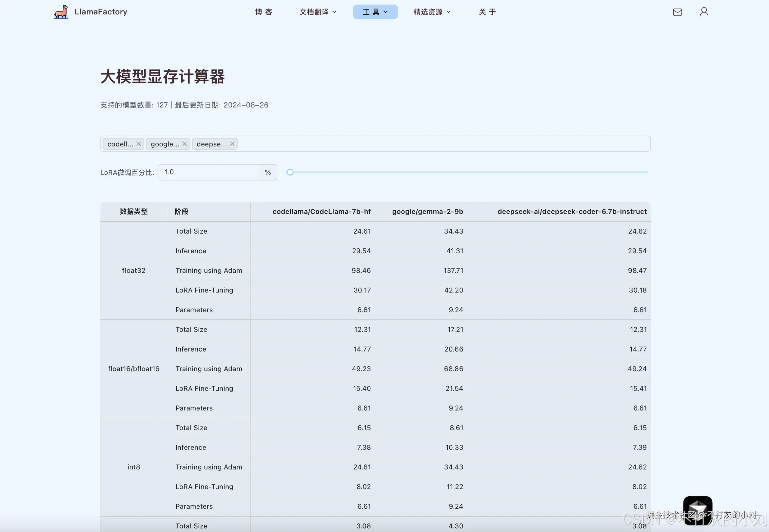This screenshot has height=532, width=769.
Task: Click the 42.20 gemma LoRA value
Action: pyautogui.click(x=454, y=290)
